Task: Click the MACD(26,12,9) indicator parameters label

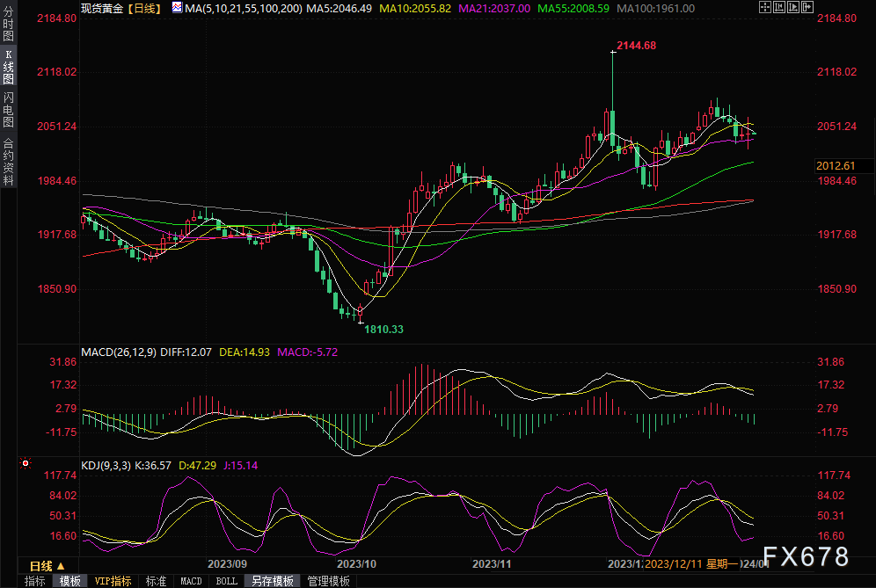Action: click(x=120, y=352)
